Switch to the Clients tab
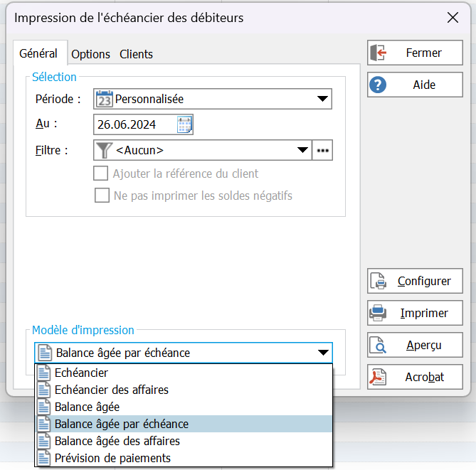 136,54
